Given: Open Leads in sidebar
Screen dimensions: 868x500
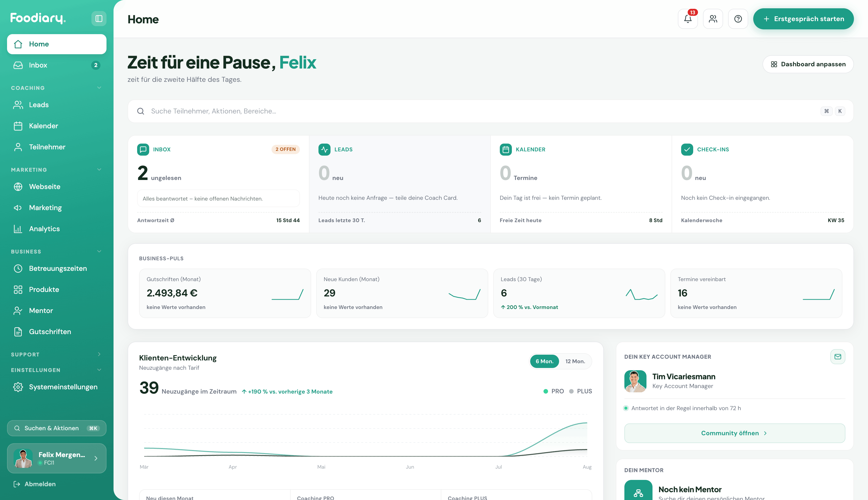Looking at the screenshot, I should [57, 105].
